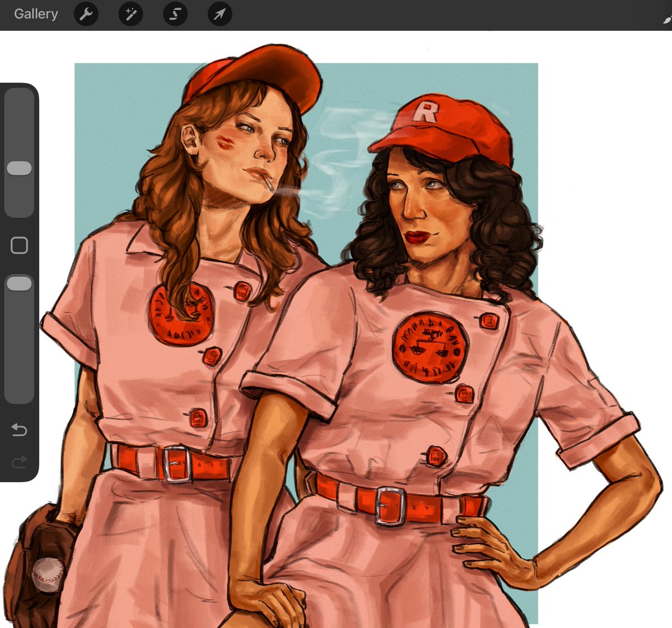Open the Actions wrench menu
This screenshot has height=628, width=672.
(x=86, y=14)
